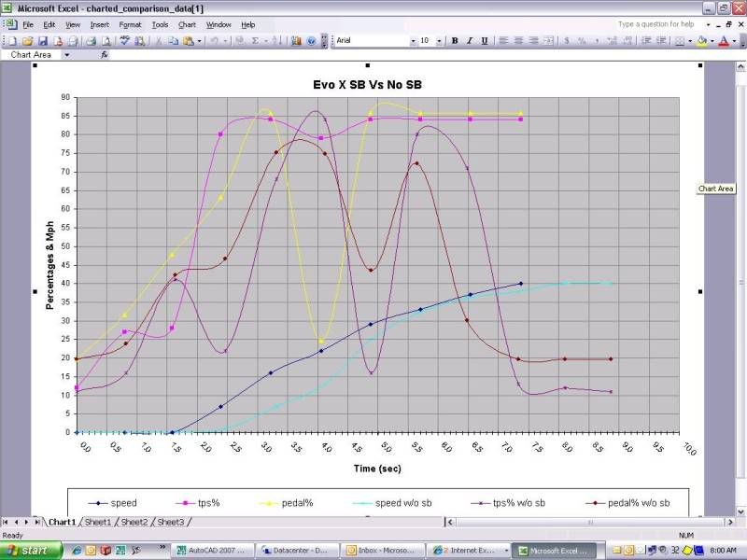
Task: Switch to the Sheet2 tab
Action: click(134, 522)
